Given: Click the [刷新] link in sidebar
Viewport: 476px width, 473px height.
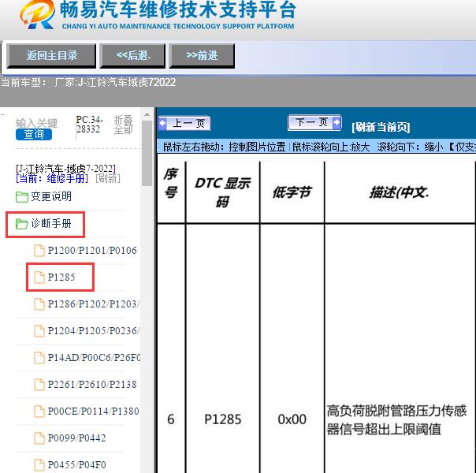Looking at the screenshot, I should point(108,178).
